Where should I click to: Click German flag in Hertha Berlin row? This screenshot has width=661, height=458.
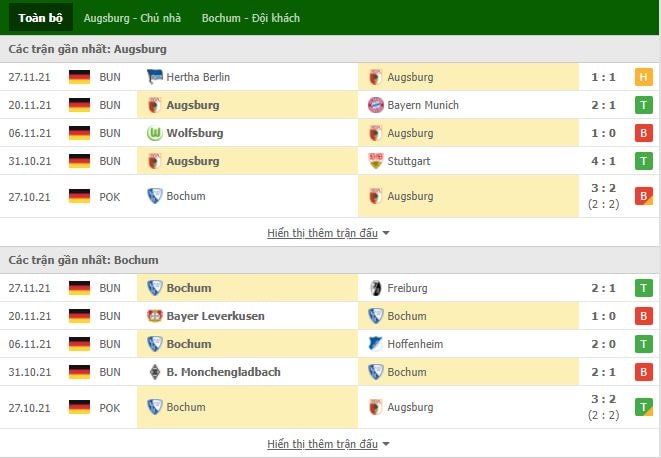pos(79,77)
